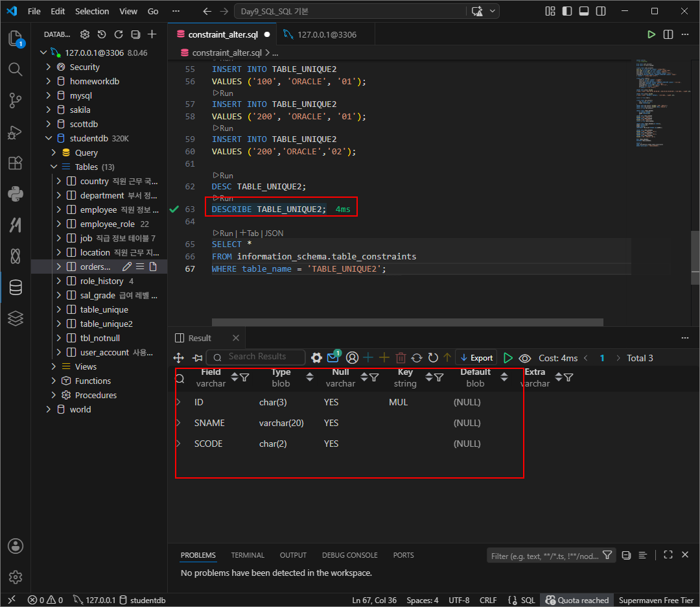
Task: Run the SQL file with play icon
Action: (x=651, y=34)
